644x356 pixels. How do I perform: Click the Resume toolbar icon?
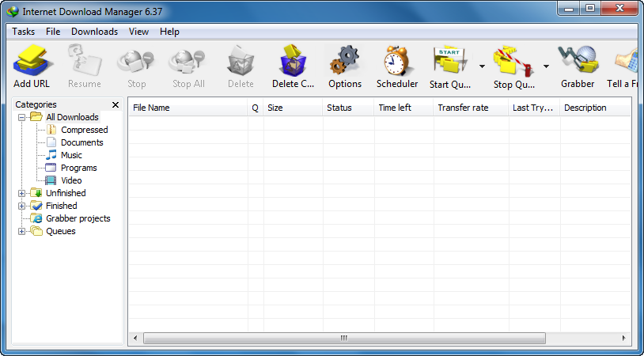84,61
